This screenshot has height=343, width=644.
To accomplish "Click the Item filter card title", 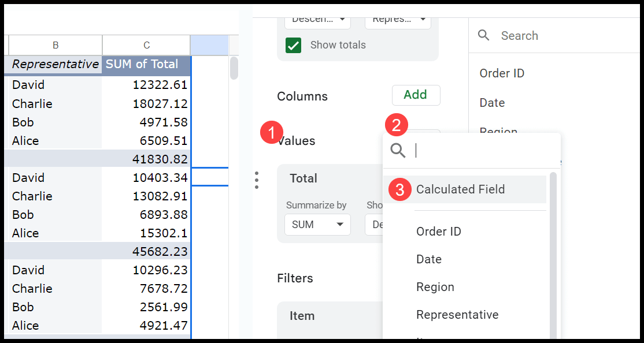I will coord(302,316).
